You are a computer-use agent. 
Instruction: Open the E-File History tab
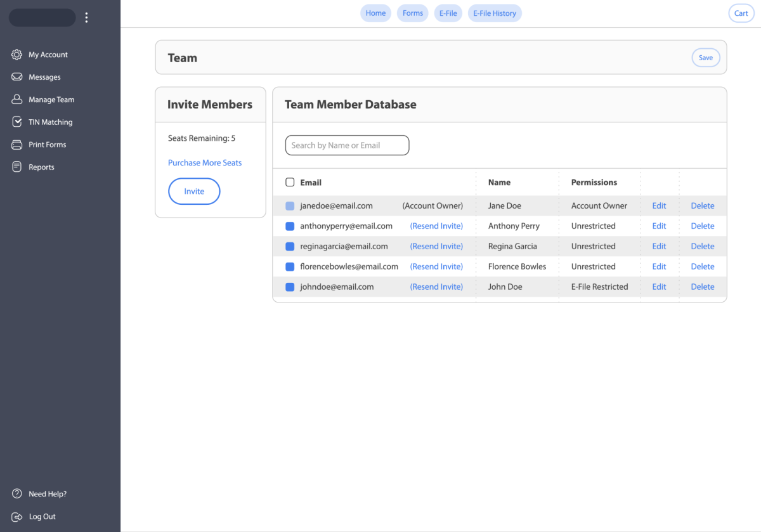click(495, 13)
